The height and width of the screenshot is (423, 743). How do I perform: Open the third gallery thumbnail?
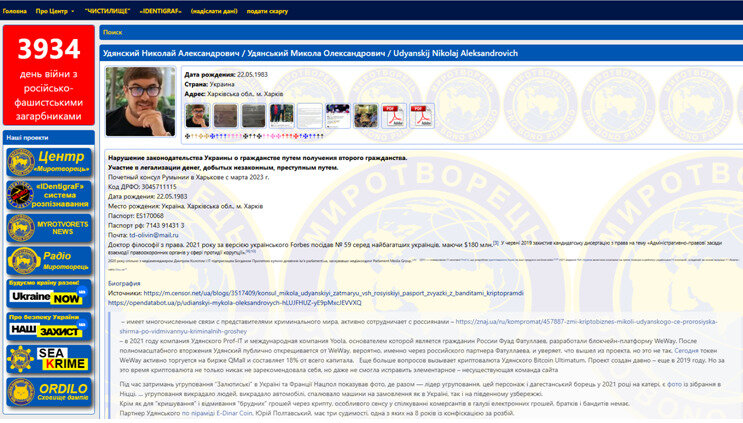click(x=254, y=116)
